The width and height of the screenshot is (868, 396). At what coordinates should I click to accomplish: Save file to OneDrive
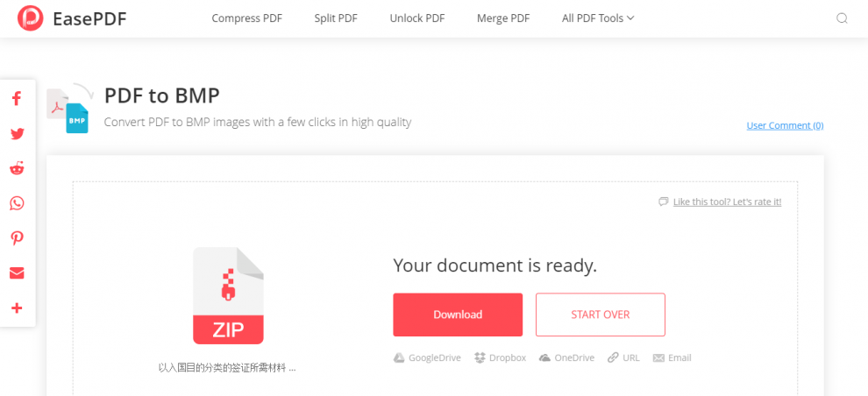(x=566, y=357)
